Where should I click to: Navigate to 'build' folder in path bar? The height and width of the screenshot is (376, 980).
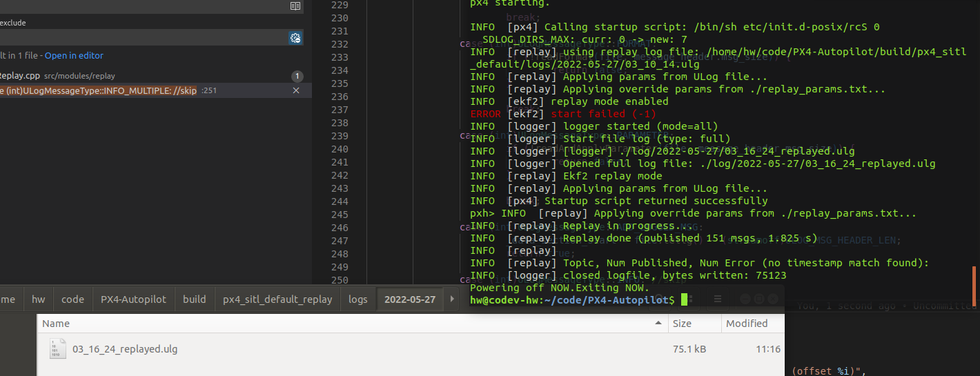point(195,299)
